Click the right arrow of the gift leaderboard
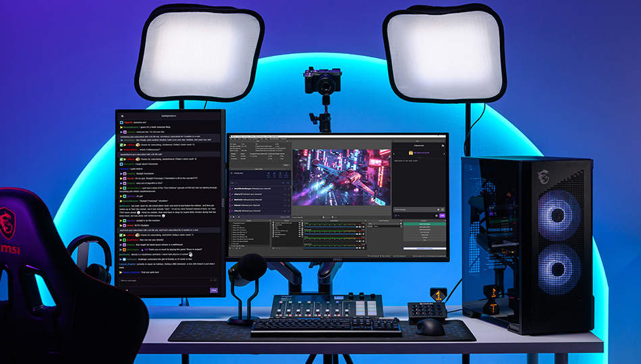Screen dimensions: 641x364 444,154
